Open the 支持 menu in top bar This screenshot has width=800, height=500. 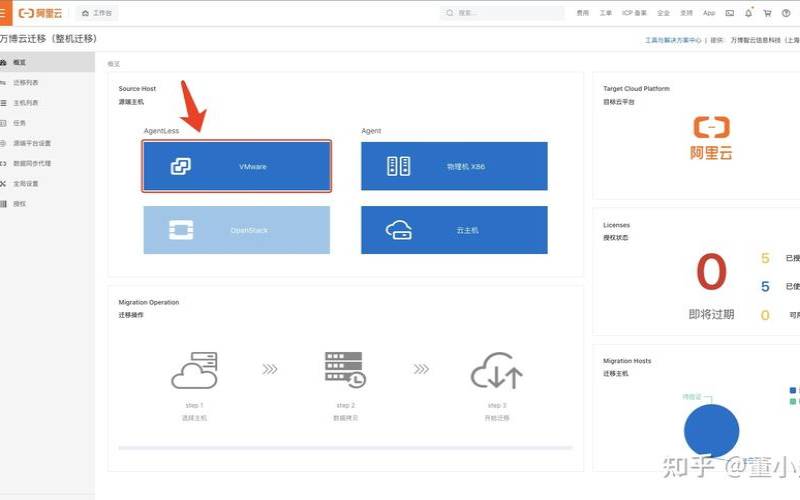pyautogui.click(x=687, y=13)
